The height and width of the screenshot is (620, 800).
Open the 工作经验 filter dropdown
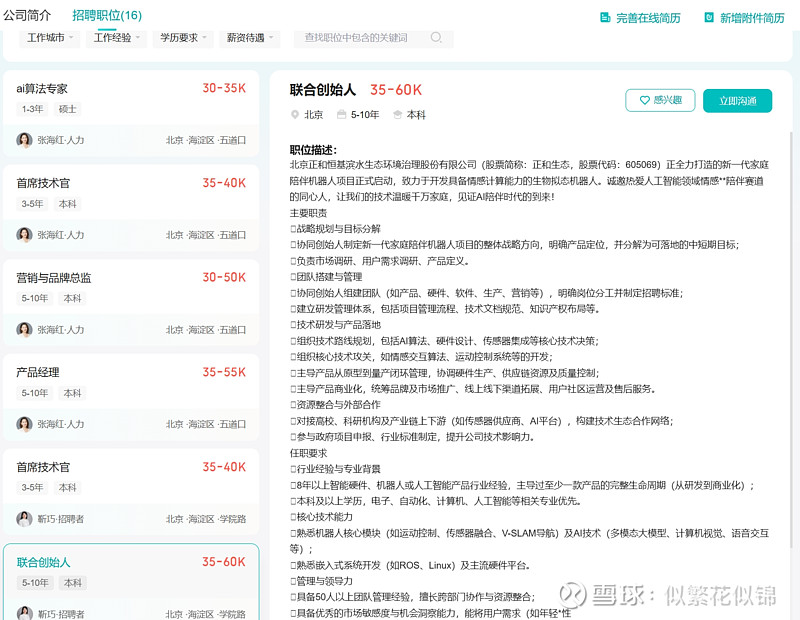click(117, 38)
